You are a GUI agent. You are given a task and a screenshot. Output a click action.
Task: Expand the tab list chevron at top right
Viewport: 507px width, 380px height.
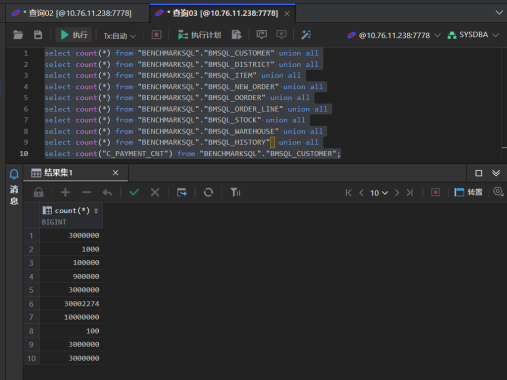pos(499,13)
